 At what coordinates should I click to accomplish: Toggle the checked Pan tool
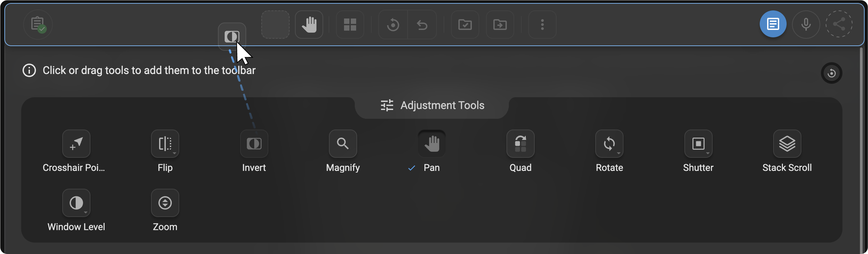431,144
